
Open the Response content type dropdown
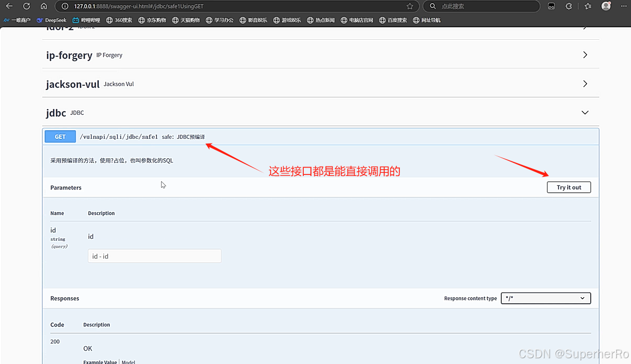point(546,298)
